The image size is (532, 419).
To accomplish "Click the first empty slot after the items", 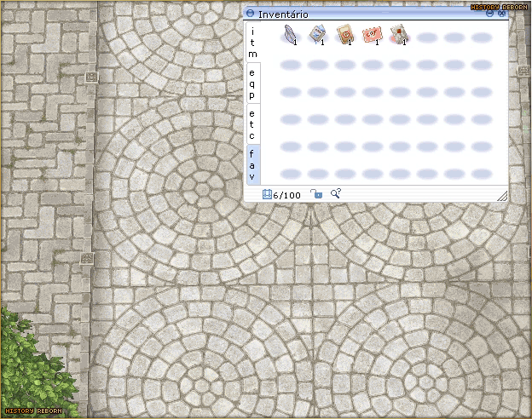I will click(426, 38).
